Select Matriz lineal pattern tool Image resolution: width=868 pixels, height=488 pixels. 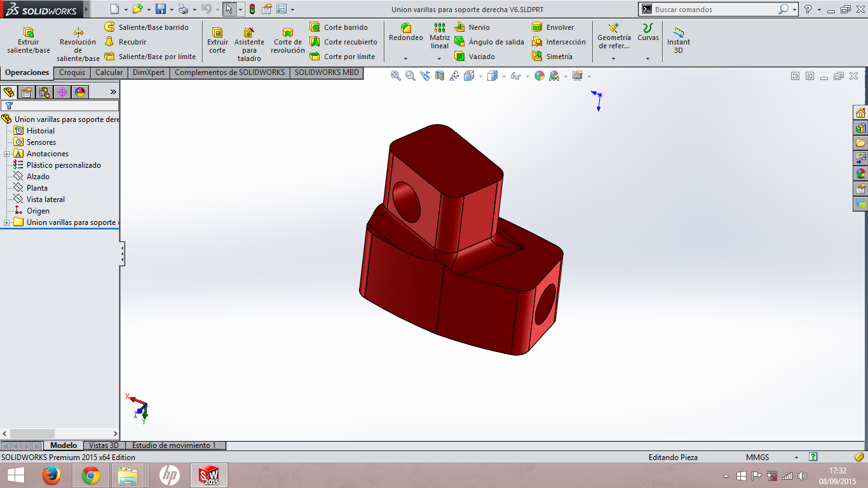click(x=440, y=36)
